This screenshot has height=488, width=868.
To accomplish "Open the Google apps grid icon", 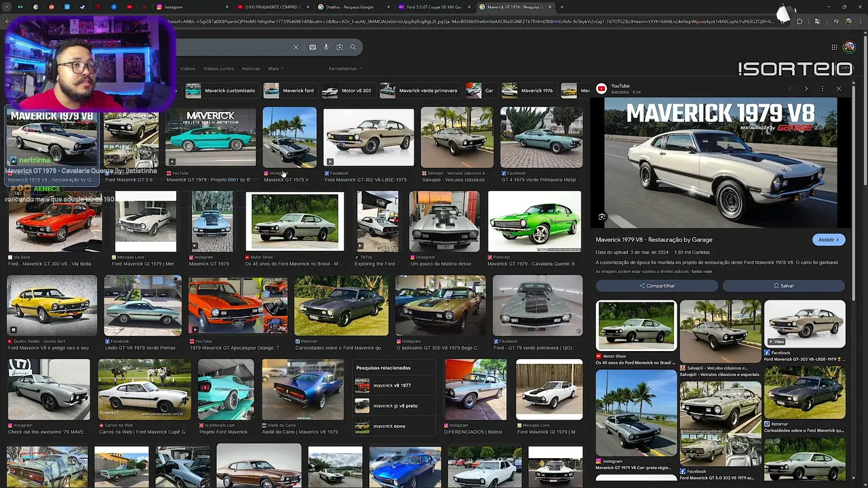I will pos(834,47).
